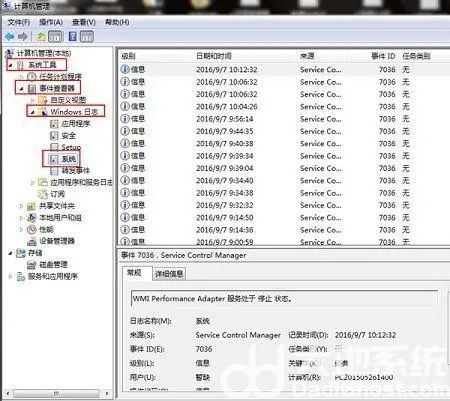Viewport: 450px width, 401px height.
Task: Select Windows 日志 in the tree
Action: (74, 112)
